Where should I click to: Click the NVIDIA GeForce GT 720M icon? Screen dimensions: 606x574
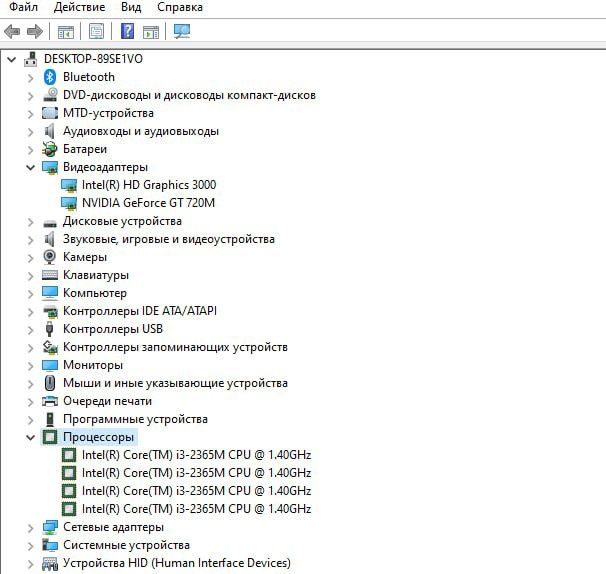tap(69, 203)
